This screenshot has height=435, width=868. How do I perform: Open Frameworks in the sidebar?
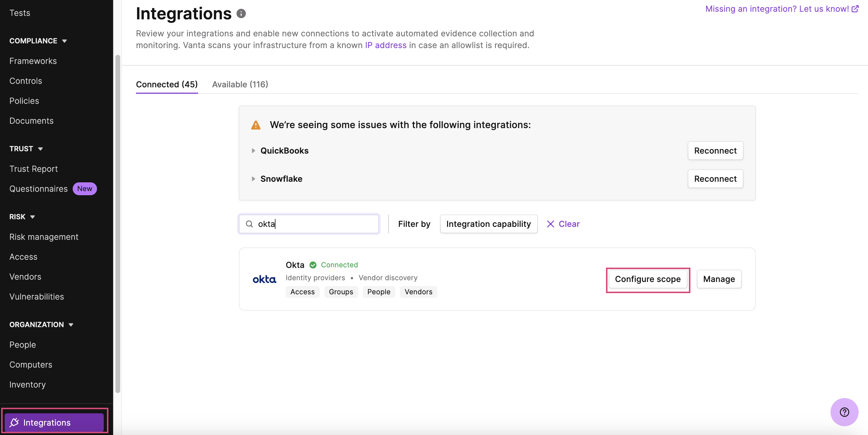33,61
